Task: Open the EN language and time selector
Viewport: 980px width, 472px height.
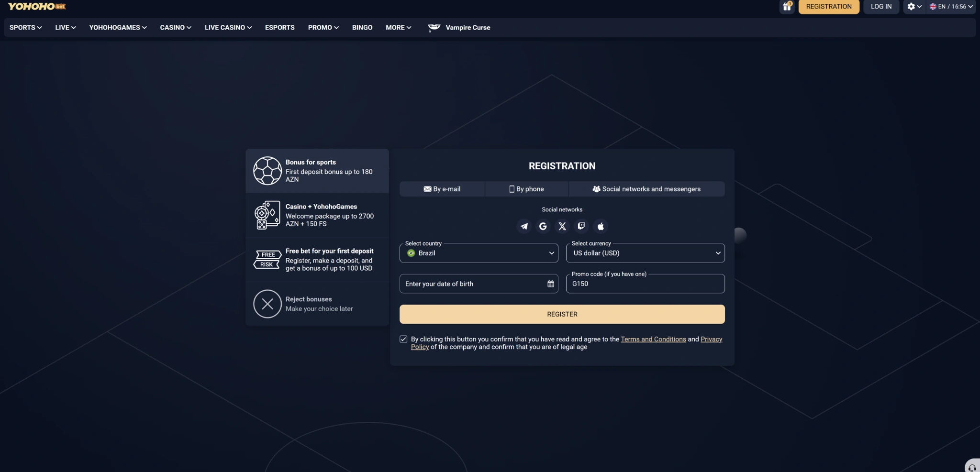Action: 951,7
